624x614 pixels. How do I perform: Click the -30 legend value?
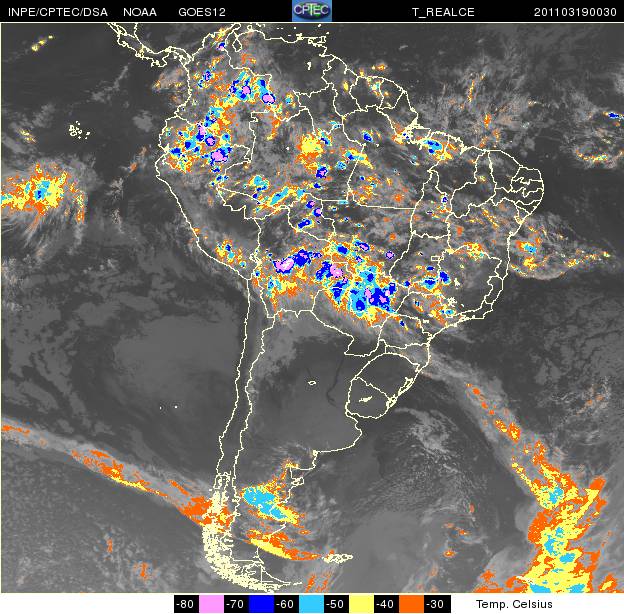pos(437,604)
